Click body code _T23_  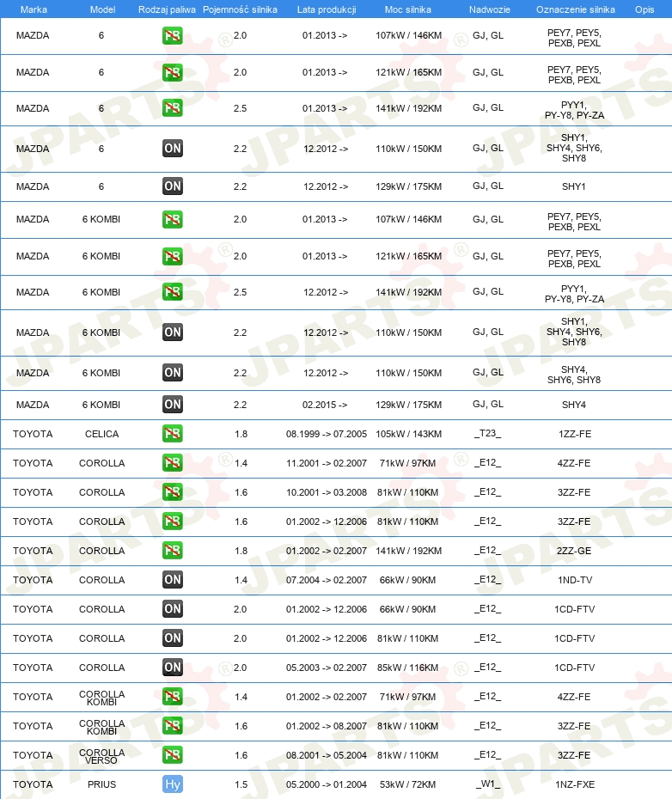coord(487,434)
